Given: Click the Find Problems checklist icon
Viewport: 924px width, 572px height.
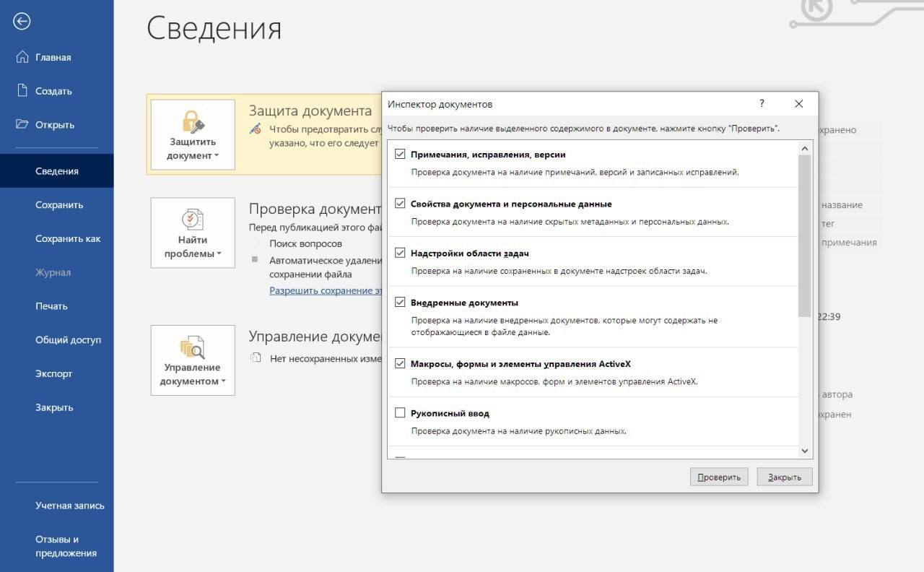Looking at the screenshot, I should point(193,219).
